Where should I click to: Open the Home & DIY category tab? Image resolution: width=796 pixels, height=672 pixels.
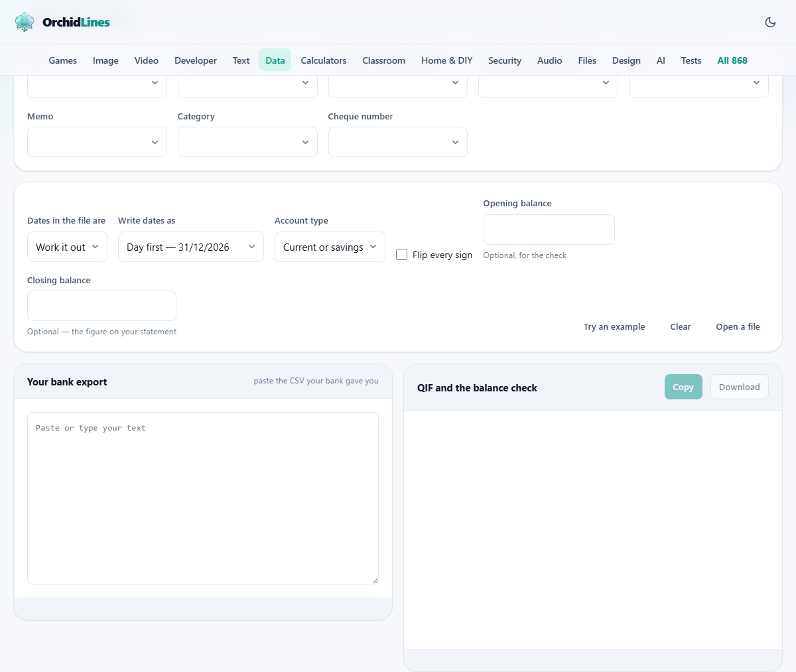447,60
